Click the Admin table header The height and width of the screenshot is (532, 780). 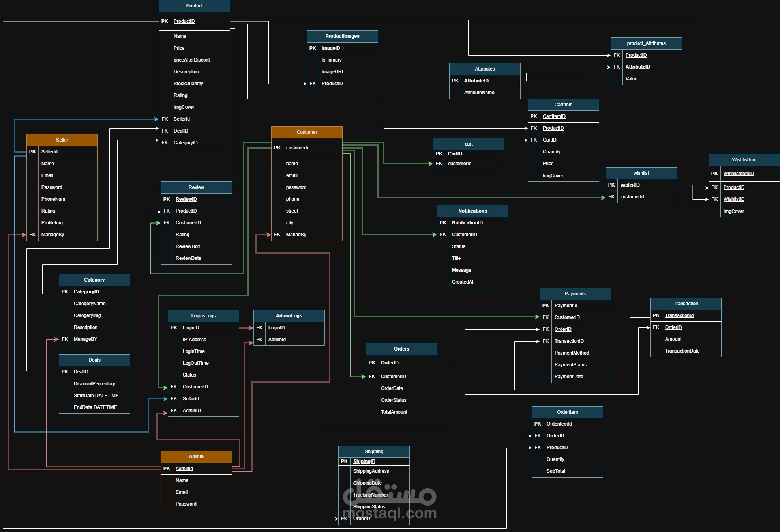(x=196, y=457)
